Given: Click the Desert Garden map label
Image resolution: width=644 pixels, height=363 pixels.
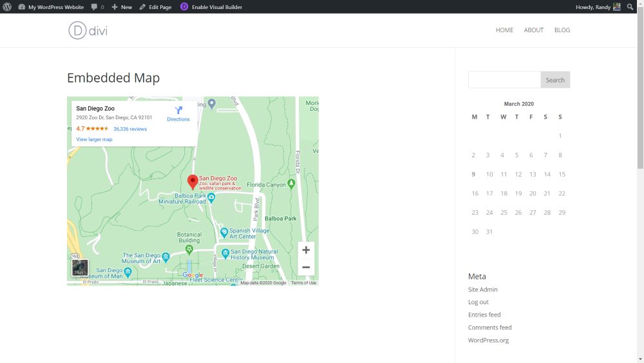Looking at the screenshot, I should coord(261,266).
